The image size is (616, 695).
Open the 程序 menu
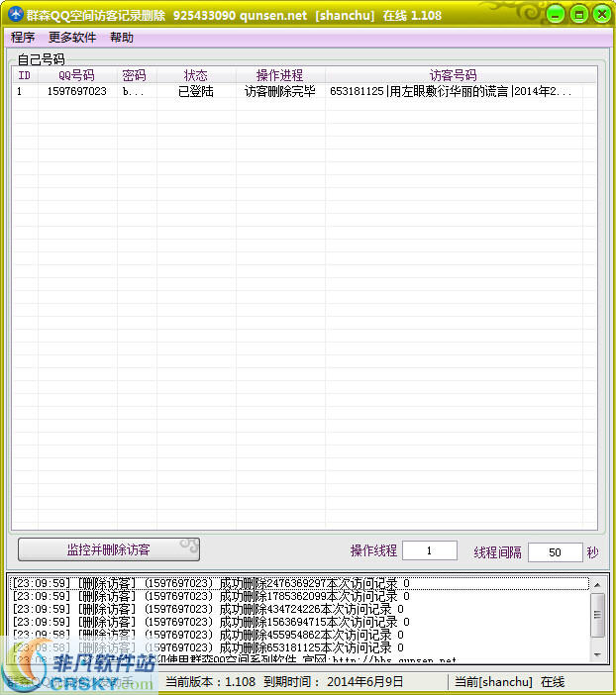(23, 38)
